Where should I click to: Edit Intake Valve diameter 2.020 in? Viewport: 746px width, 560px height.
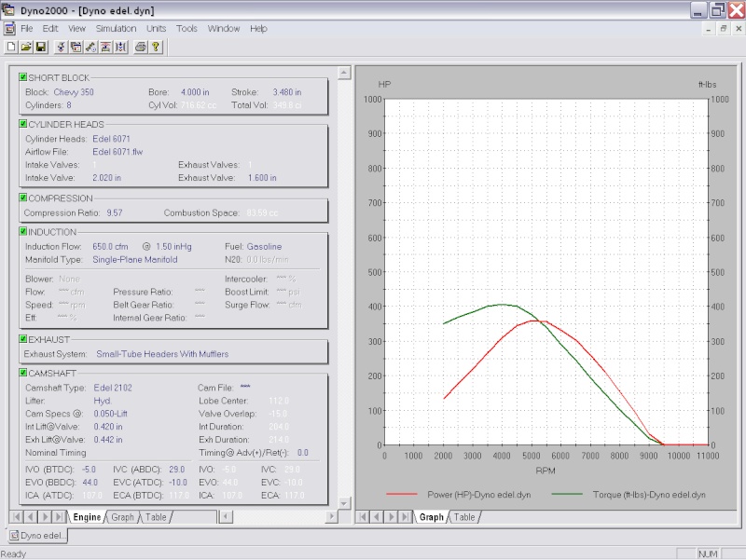106,178
